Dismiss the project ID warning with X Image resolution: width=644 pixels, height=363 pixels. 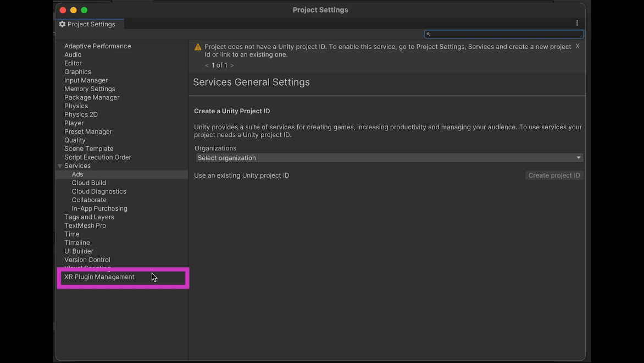(578, 46)
